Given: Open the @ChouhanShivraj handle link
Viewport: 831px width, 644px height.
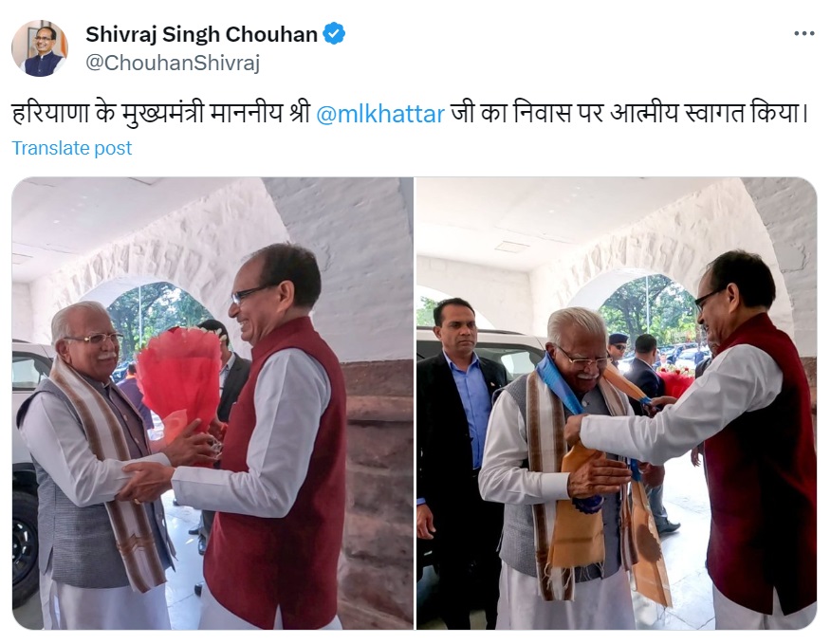Looking at the screenshot, I should pos(173,63).
